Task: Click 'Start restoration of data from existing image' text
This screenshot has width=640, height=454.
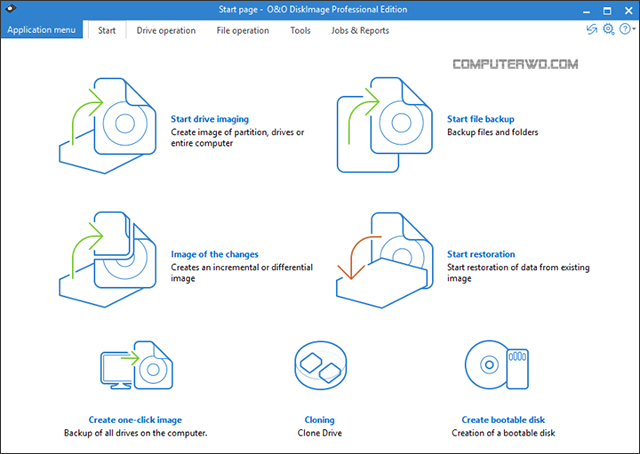Action: click(518, 273)
